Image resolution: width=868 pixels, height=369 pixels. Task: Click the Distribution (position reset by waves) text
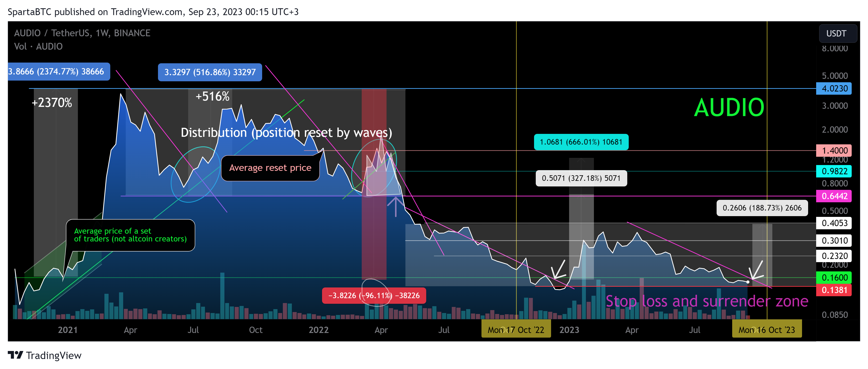286,132
